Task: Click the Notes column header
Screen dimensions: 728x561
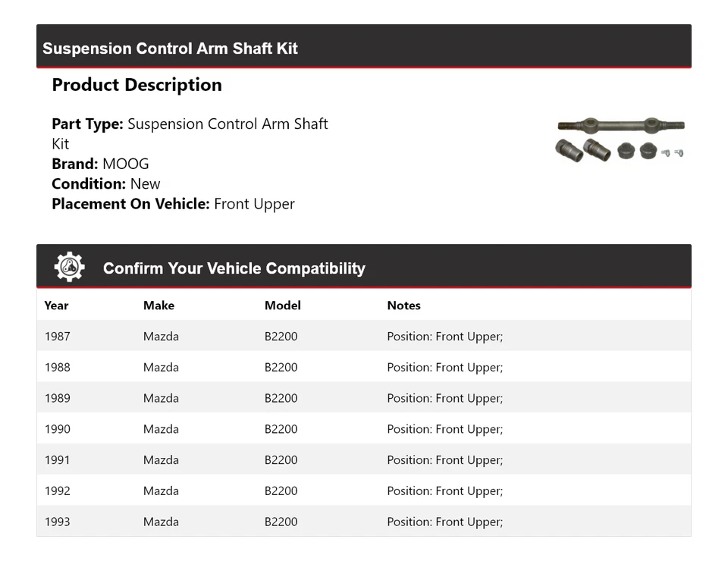Action: (x=404, y=306)
